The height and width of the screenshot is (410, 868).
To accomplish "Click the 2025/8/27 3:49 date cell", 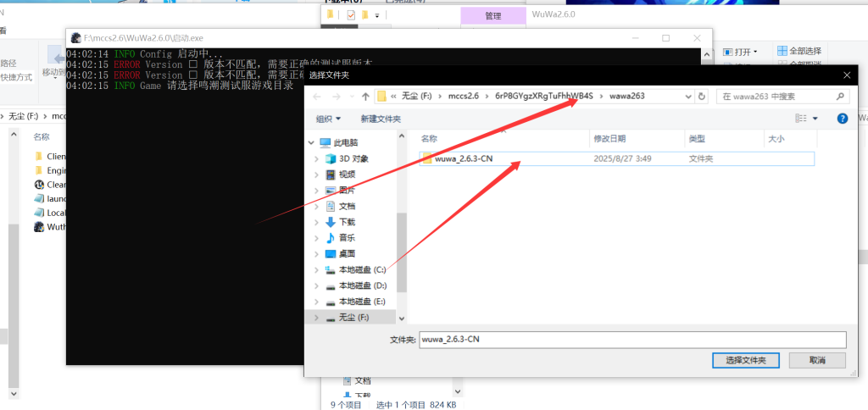I will [x=622, y=158].
